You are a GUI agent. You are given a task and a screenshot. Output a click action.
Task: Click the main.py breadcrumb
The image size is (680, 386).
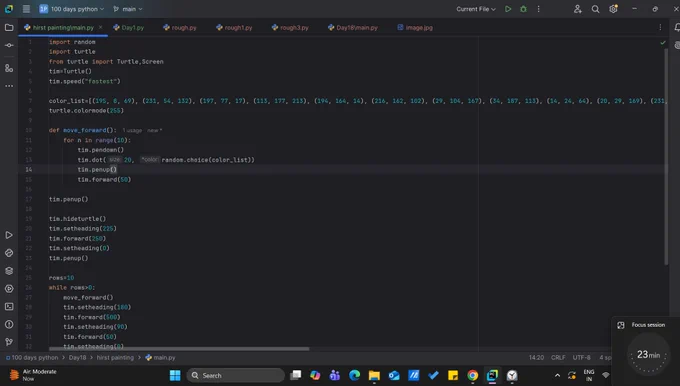[x=160, y=358]
